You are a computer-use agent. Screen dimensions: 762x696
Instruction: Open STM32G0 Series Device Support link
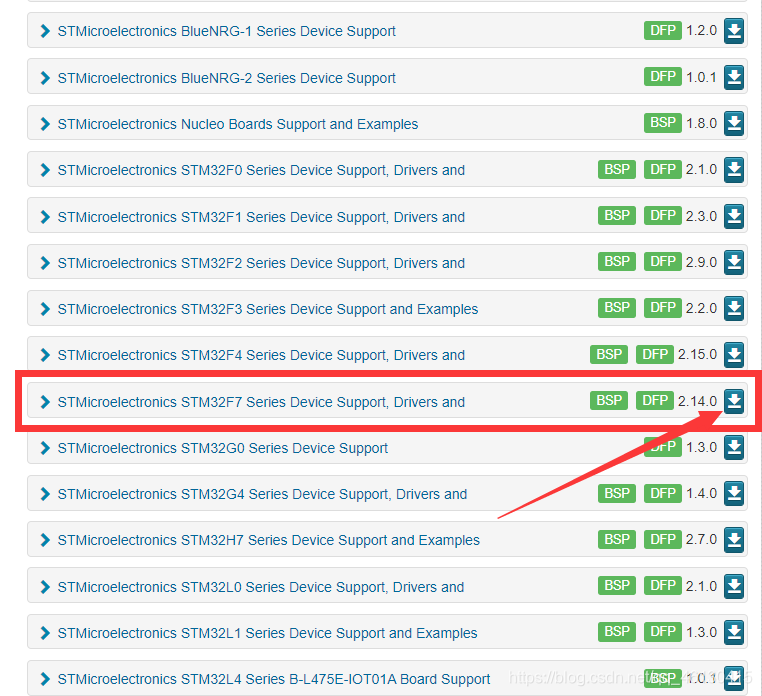click(223, 448)
